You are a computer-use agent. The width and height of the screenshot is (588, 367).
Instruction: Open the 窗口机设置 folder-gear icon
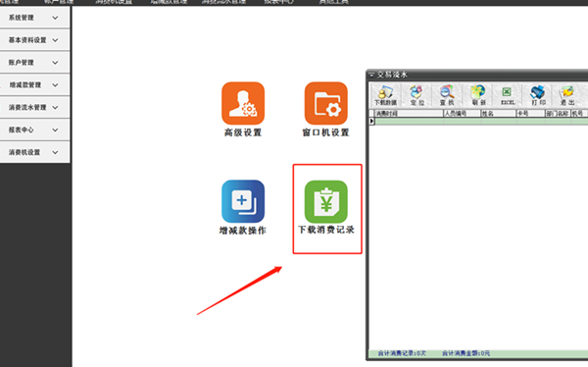coord(326,103)
